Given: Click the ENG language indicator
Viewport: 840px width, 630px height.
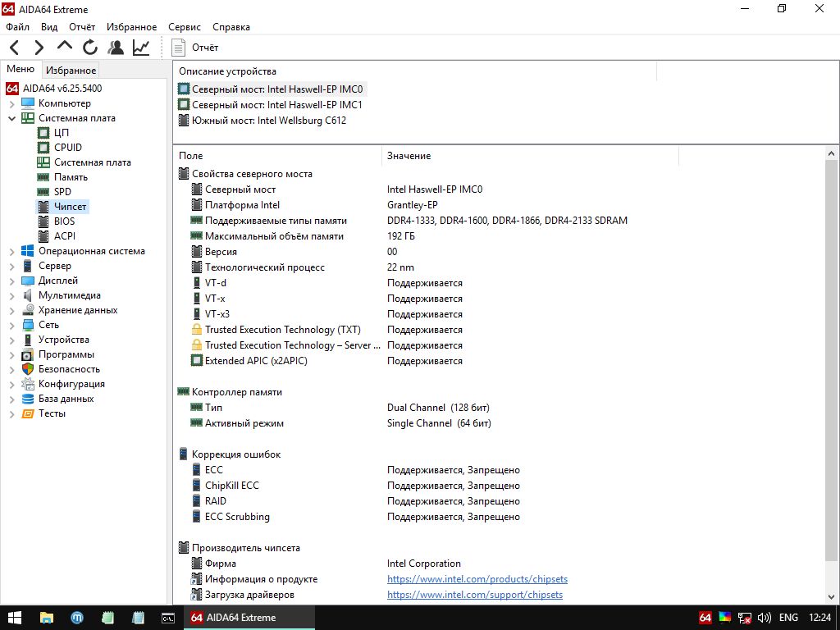Looking at the screenshot, I should tap(788, 618).
